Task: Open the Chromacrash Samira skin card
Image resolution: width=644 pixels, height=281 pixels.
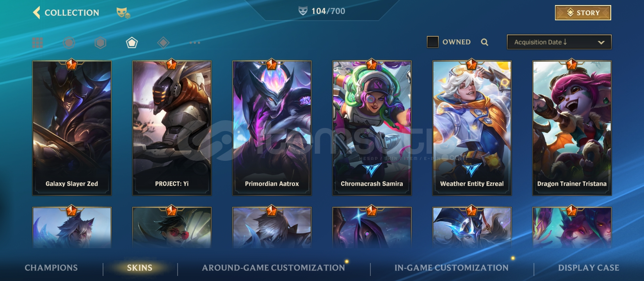Action: pos(372,128)
